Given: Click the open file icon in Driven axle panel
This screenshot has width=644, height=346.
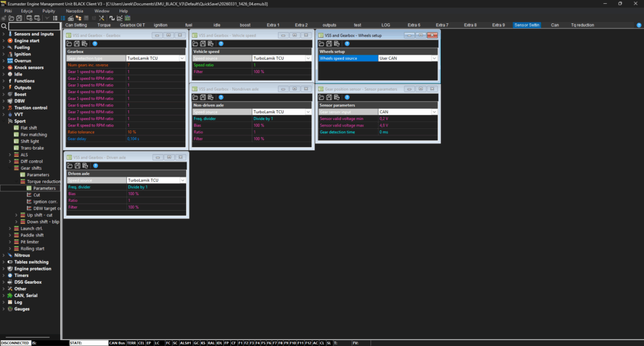Looking at the screenshot, I should (x=69, y=165).
